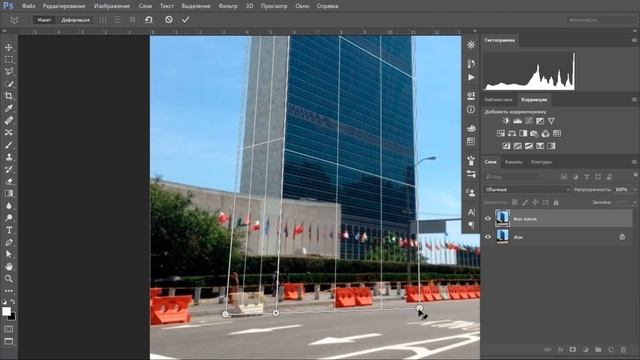This screenshot has width=640, height=360.
Task: Select the Magic Wand tool
Action: tap(9, 84)
